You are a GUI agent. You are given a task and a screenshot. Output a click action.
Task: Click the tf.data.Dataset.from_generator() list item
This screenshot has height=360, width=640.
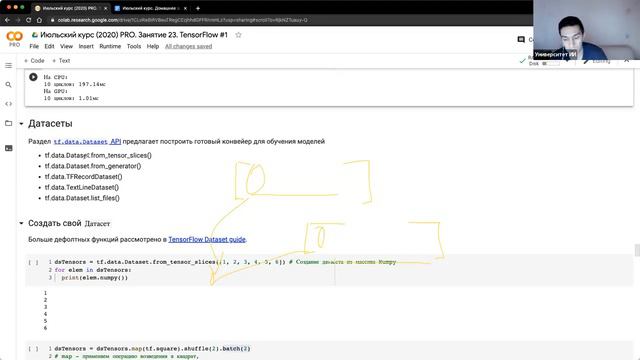93,166
